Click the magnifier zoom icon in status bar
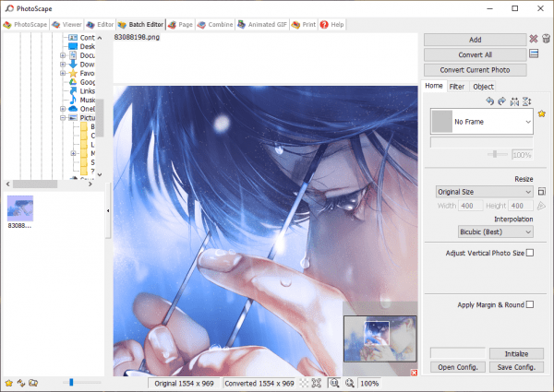Image resolution: width=554 pixels, height=392 pixels. coord(349,383)
